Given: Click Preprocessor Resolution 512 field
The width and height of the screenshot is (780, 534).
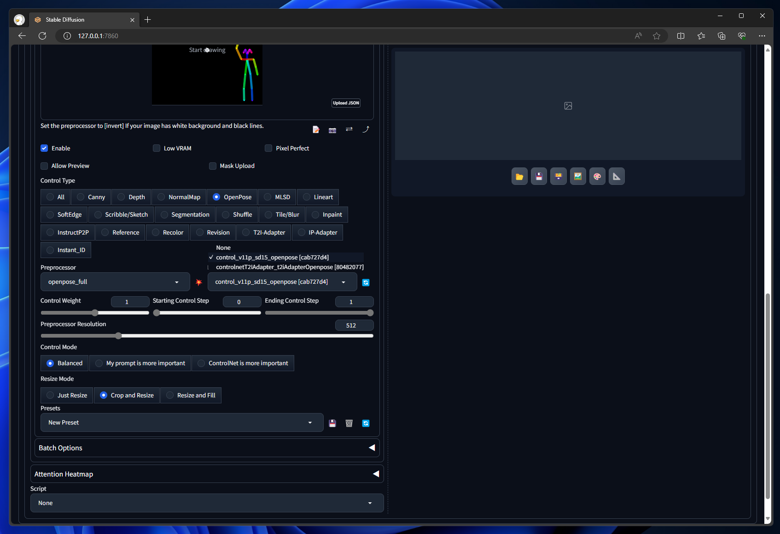Looking at the screenshot, I should coord(354,325).
